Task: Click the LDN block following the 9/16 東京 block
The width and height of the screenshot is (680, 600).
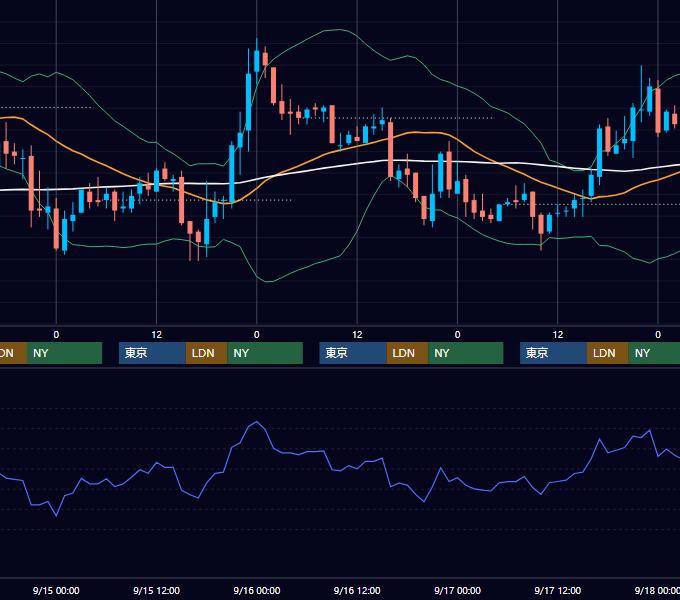Action: 407,353
